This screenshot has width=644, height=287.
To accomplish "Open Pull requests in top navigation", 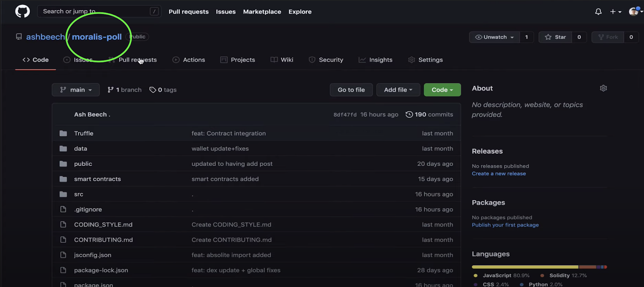I will [x=189, y=12].
